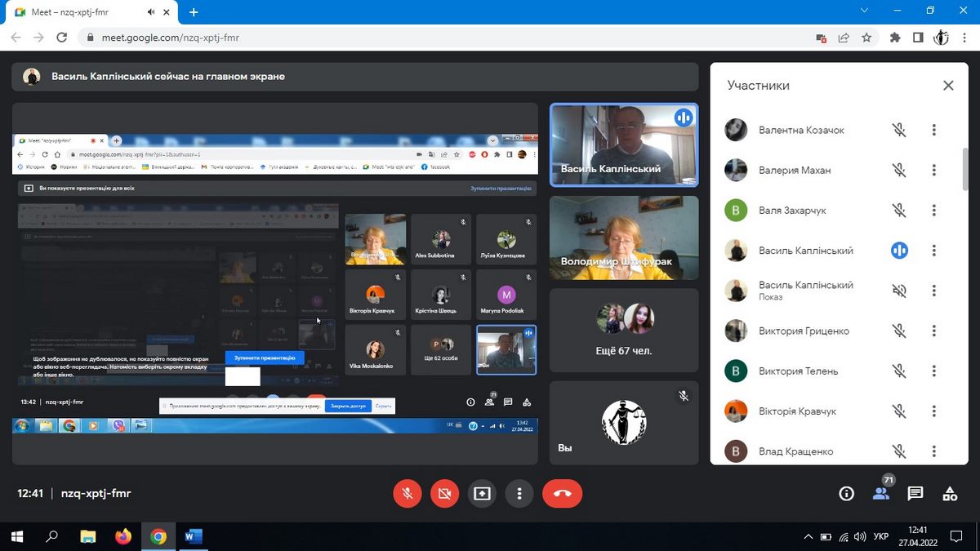
Task: Select the Meet nzq-xptj-fmr browser tab
Action: 82,12
